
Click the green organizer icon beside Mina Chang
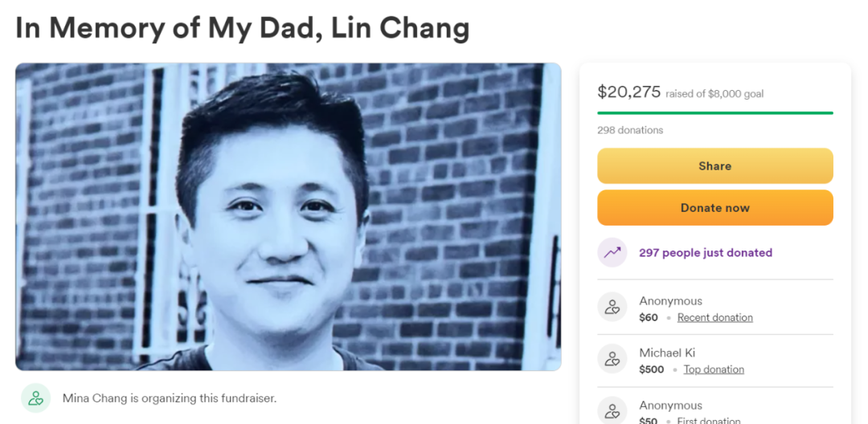(x=36, y=398)
